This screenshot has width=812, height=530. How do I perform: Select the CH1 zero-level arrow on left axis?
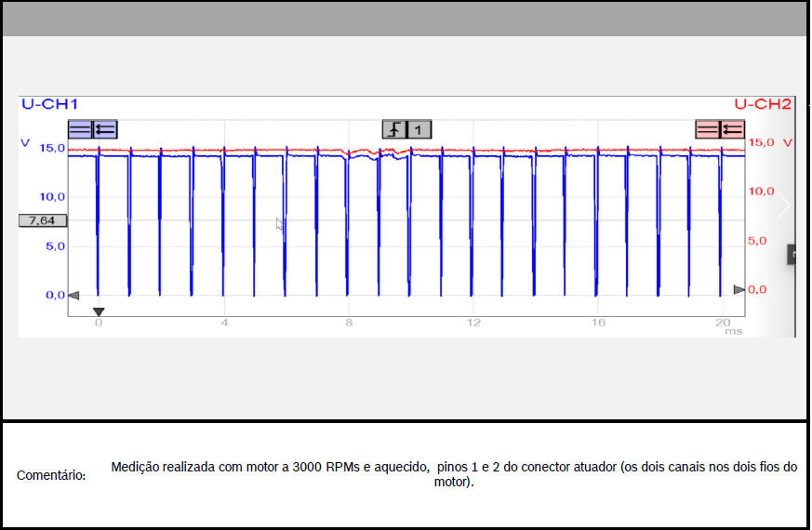[x=73, y=296]
